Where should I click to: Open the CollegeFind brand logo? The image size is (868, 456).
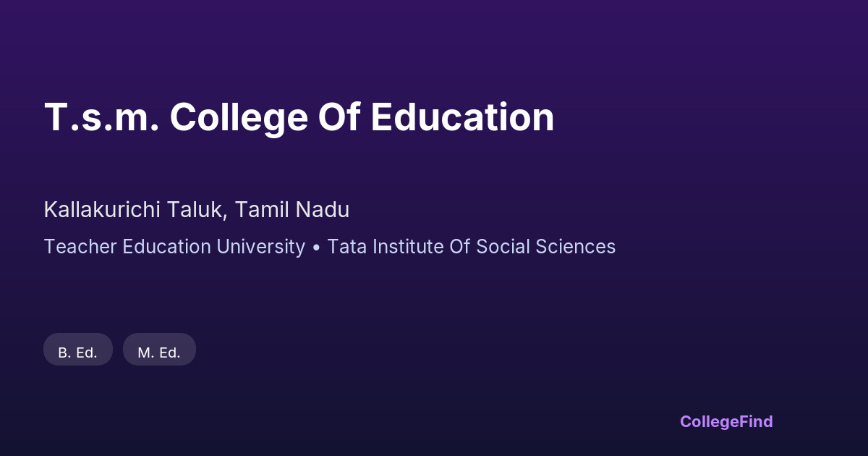(x=726, y=421)
